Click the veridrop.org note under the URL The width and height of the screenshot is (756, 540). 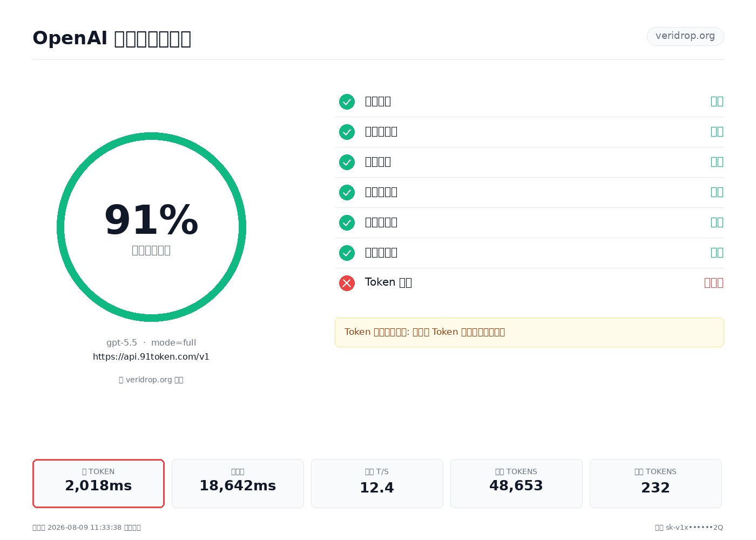[151, 380]
